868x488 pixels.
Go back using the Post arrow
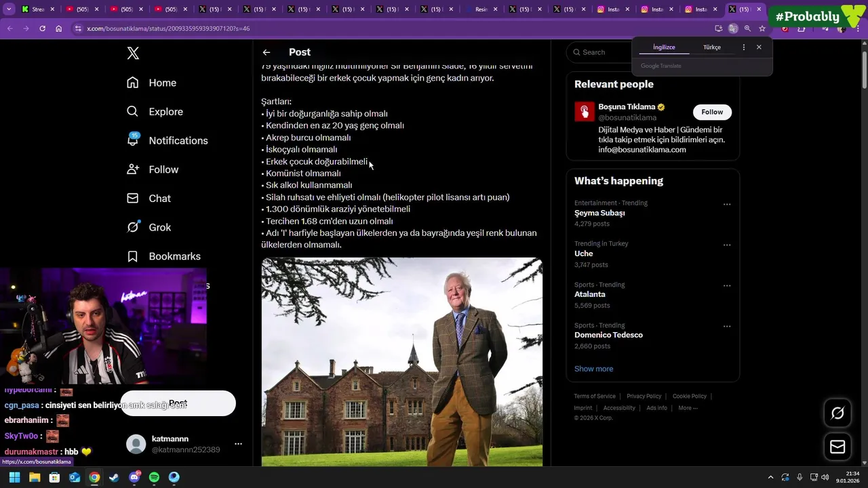(267, 52)
